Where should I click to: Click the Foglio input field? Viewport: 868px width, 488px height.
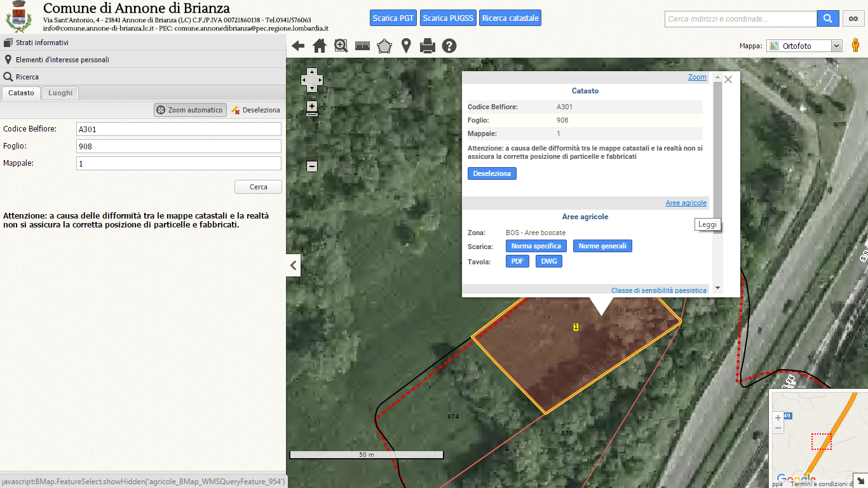point(179,146)
